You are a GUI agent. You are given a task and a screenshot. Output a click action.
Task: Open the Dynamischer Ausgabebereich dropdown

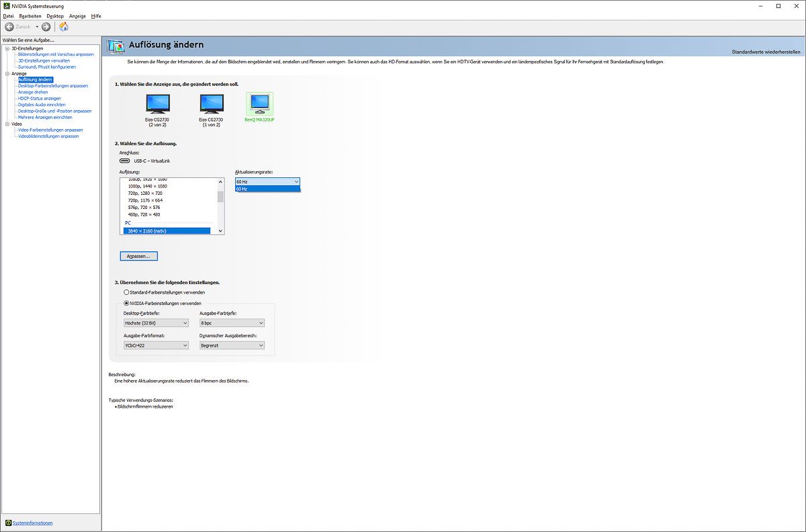232,345
